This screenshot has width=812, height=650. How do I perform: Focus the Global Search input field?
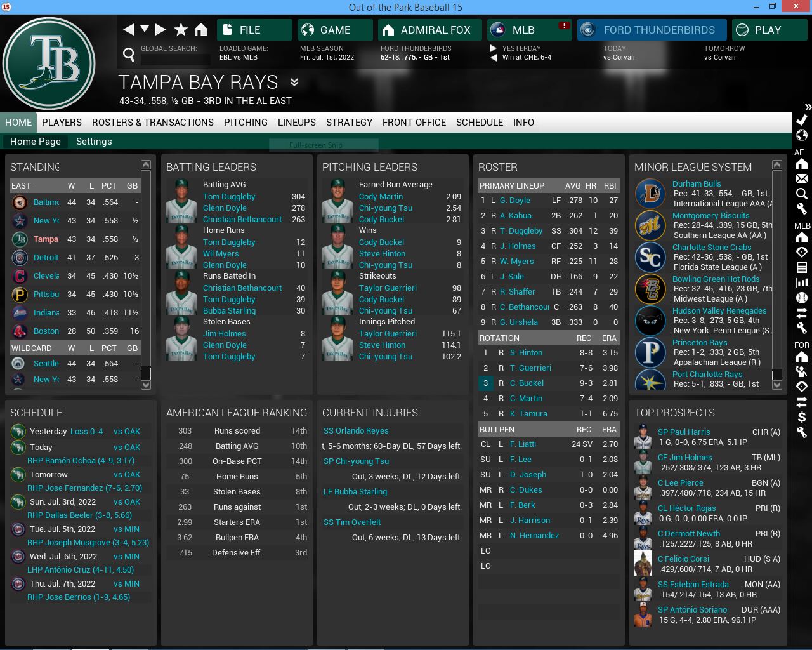click(x=176, y=60)
